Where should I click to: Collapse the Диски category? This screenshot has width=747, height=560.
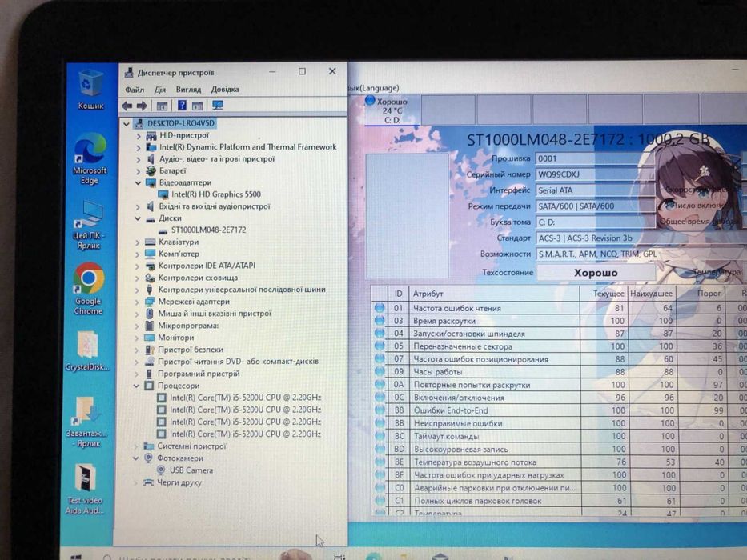(138, 218)
